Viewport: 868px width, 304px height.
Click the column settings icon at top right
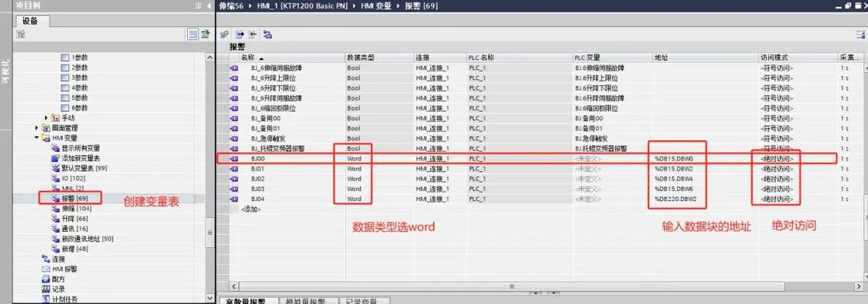861,35
